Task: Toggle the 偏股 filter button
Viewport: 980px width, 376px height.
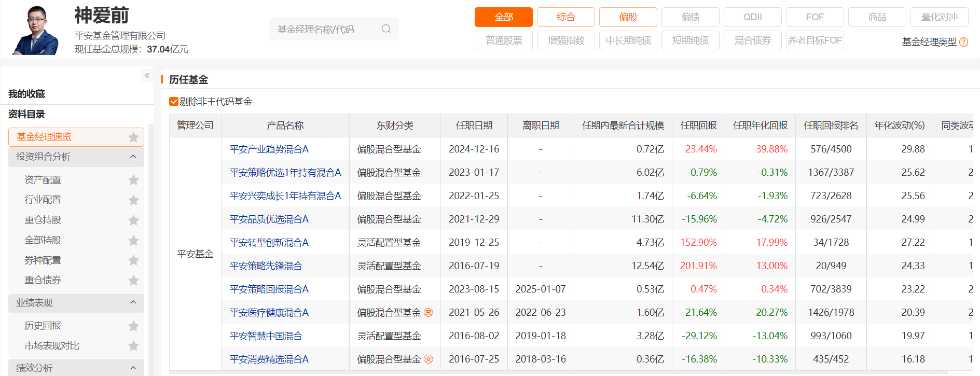Action: tap(628, 17)
